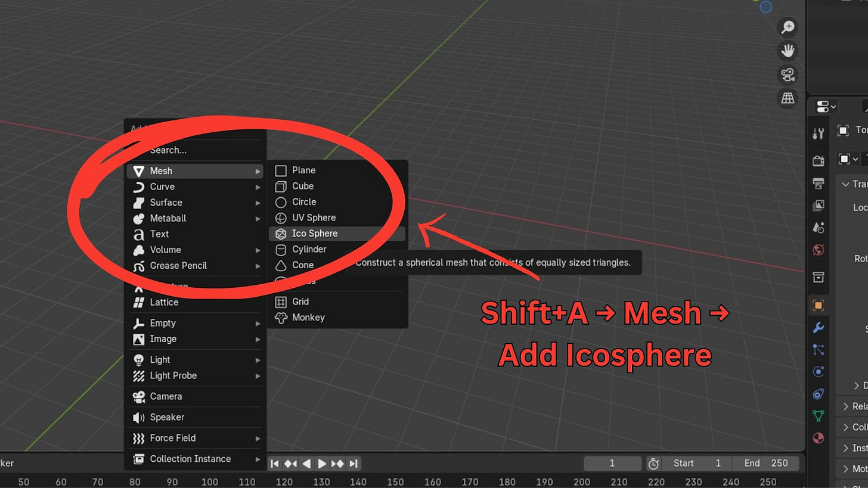This screenshot has width=868, height=488.
Task: Open the Object Constraints properties tab
Action: [819, 394]
